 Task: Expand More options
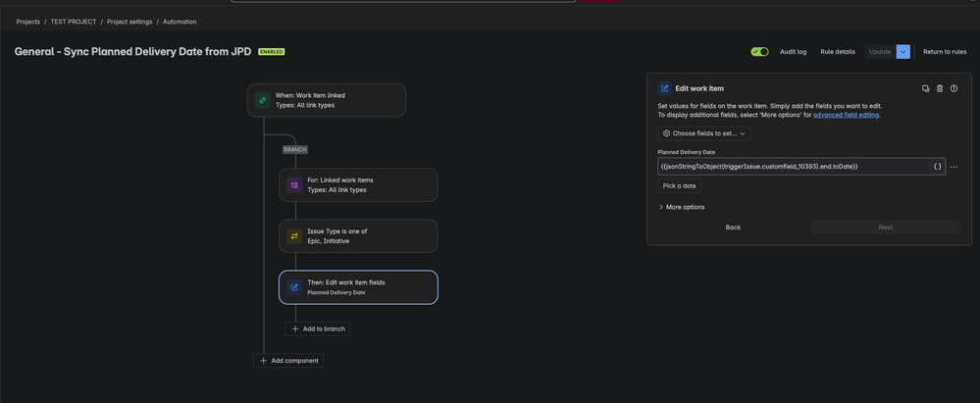(682, 207)
